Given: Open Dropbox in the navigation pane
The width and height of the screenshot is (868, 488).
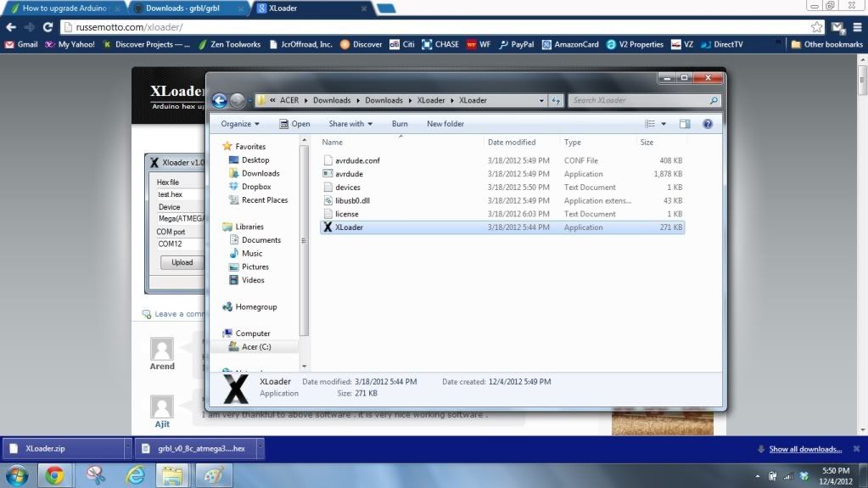Looking at the screenshot, I should click(x=249, y=187).
